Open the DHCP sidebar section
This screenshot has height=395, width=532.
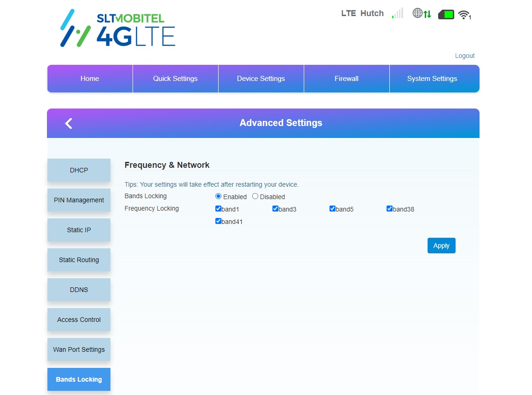pyautogui.click(x=79, y=170)
